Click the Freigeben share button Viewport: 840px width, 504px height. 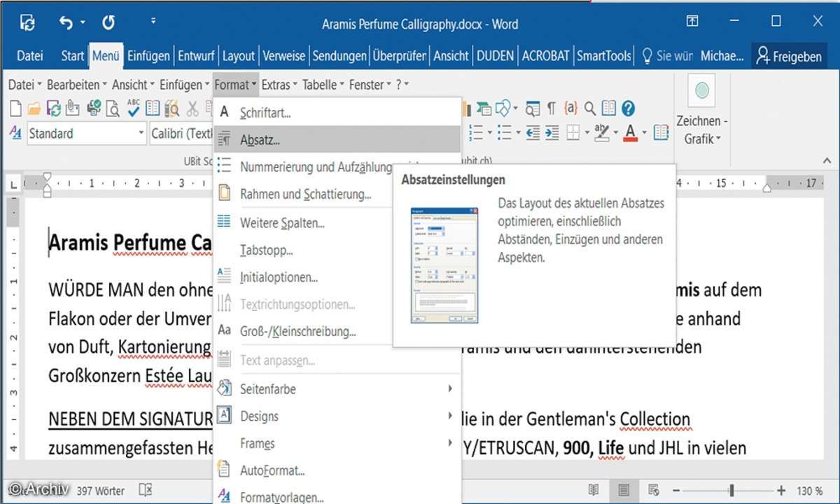[x=789, y=56]
